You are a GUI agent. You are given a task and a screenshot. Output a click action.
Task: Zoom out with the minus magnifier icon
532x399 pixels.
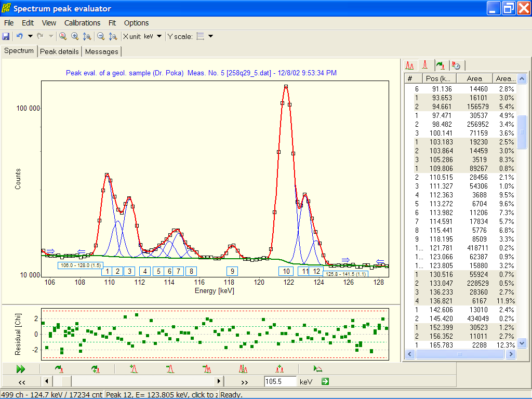(x=101, y=36)
